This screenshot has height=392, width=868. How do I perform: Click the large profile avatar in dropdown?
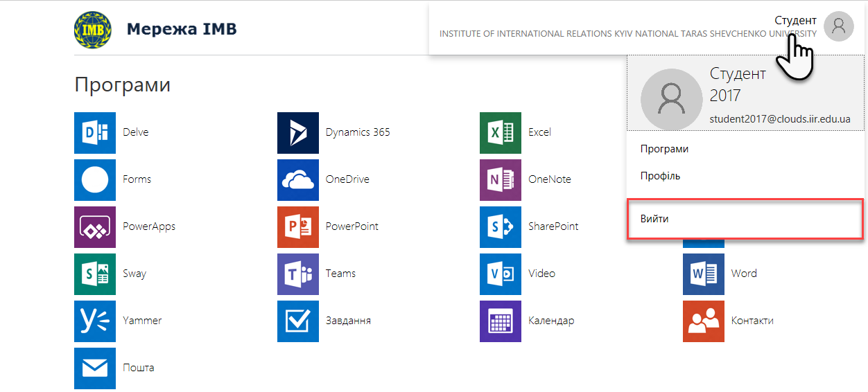[x=672, y=100]
